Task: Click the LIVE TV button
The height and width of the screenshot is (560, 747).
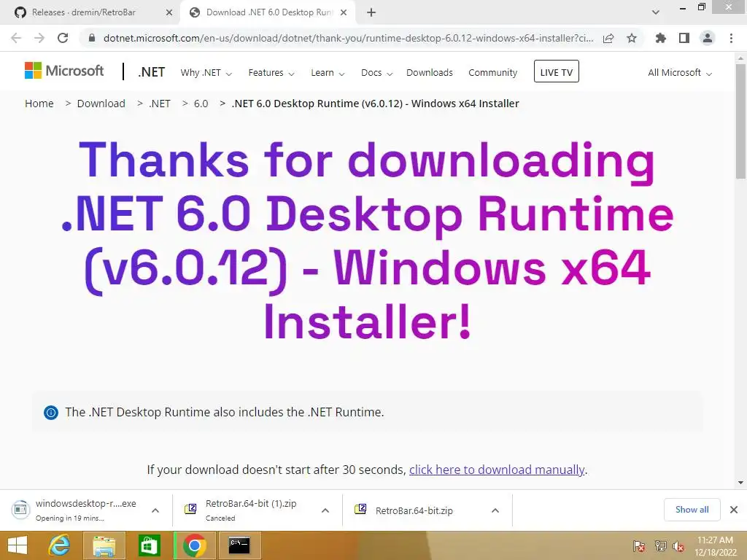Action: click(557, 71)
